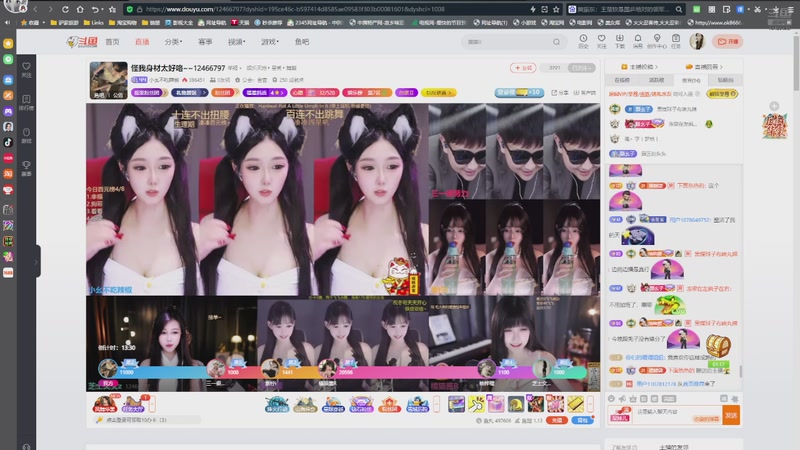Switch to 贵宾 tab in chat panel
Viewport: 800px width, 450px height.
pos(691,80)
